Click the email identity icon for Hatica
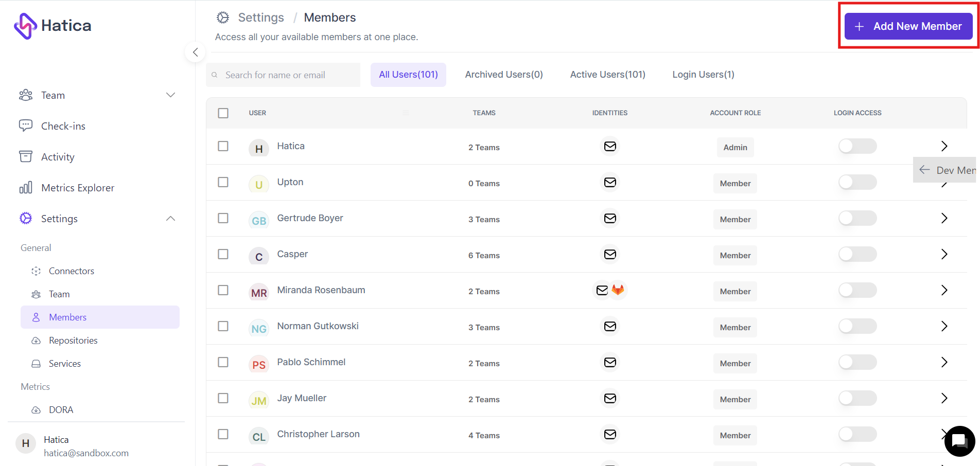The width and height of the screenshot is (980, 466). tap(610, 147)
